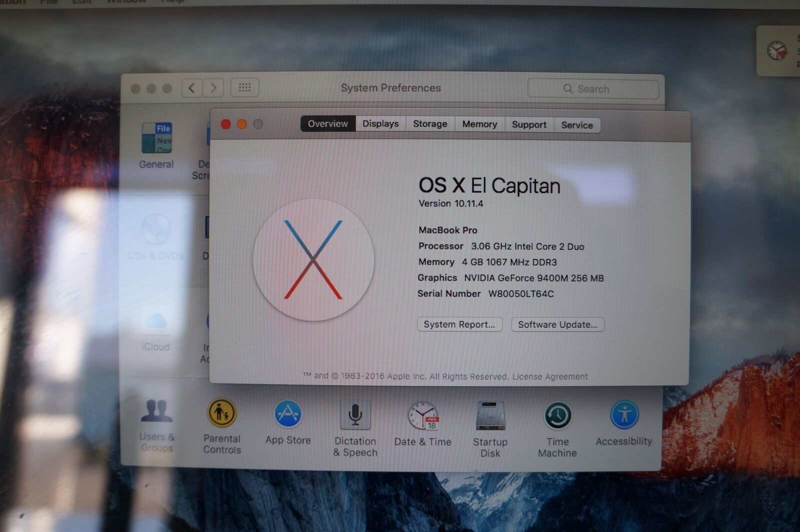Click the MacBook Pro model name

pyautogui.click(x=448, y=230)
